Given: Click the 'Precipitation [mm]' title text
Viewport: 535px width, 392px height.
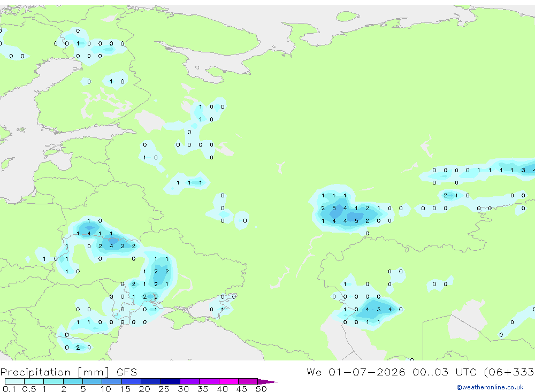Looking at the screenshot, I should click(x=55, y=372).
